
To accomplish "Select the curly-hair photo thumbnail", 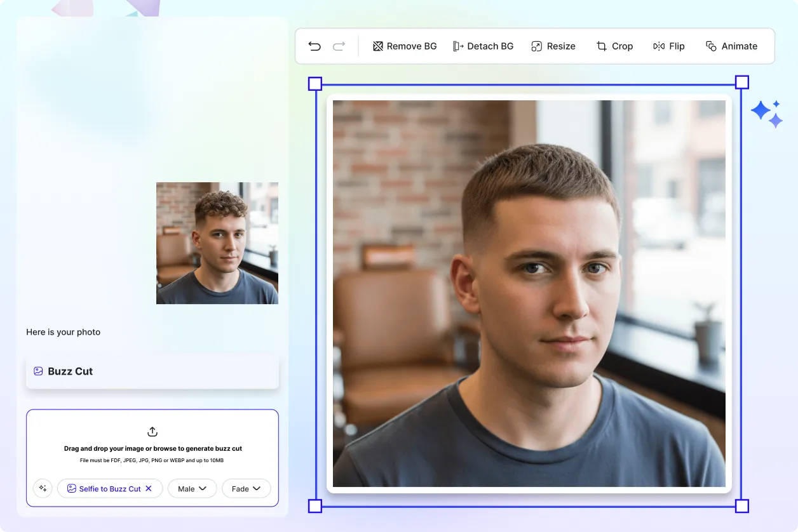I will 217,243.
